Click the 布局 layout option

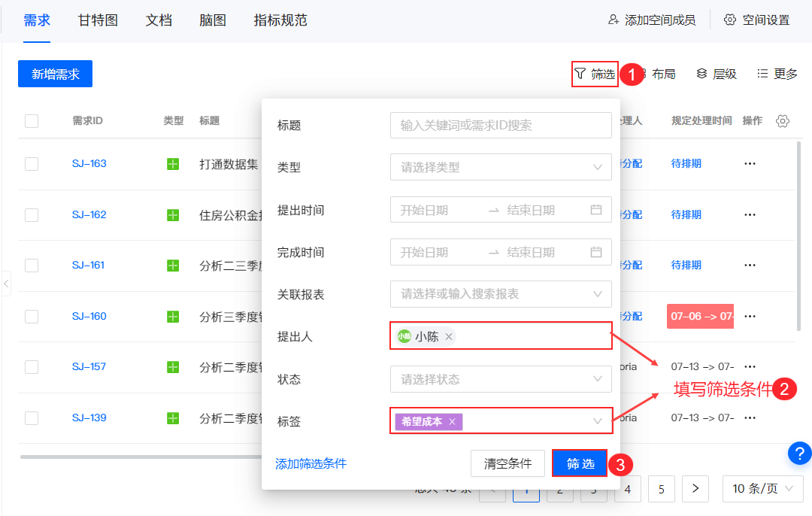coord(659,74)
